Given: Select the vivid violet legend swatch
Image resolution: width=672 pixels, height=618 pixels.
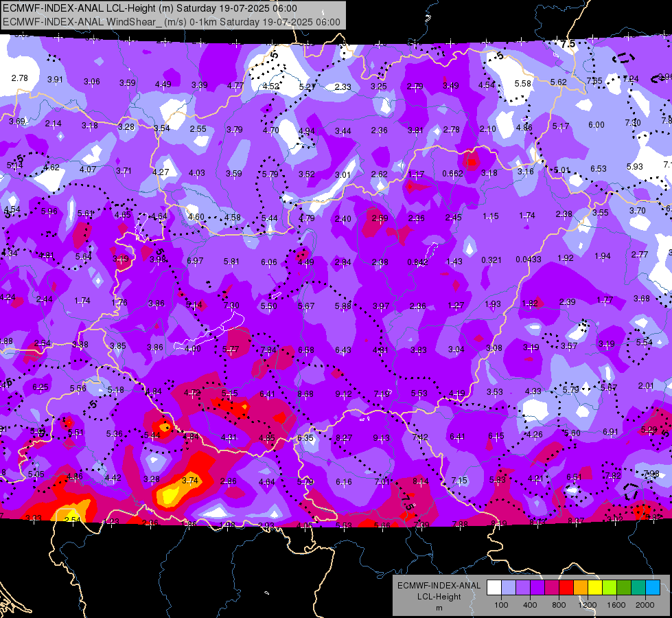Looking at the screenshot, I should pos(537,588).
